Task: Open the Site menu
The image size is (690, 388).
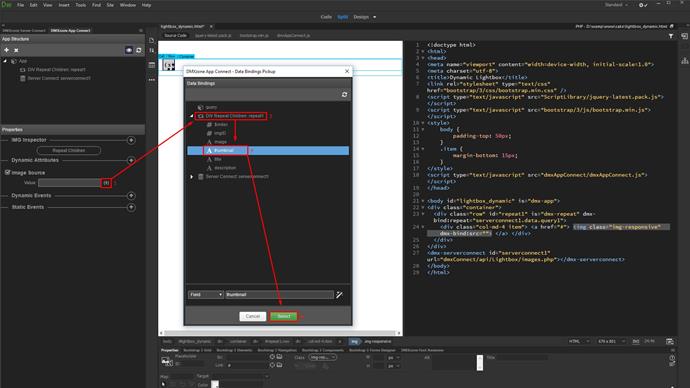Action: tap(110, 5)
